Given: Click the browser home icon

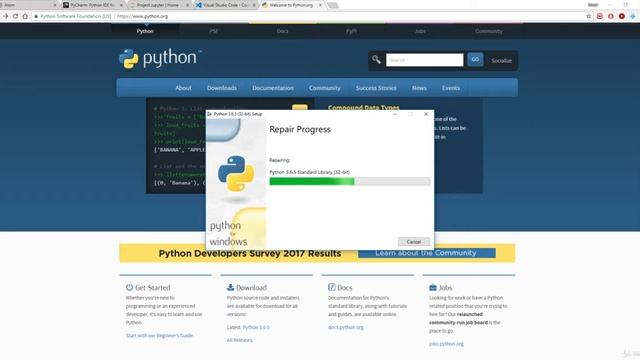Looking at the screenshot, I should [x=25, y=16].
